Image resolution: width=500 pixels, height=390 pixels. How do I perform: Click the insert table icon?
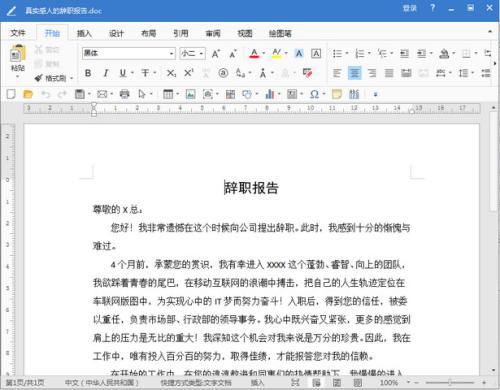168,94
